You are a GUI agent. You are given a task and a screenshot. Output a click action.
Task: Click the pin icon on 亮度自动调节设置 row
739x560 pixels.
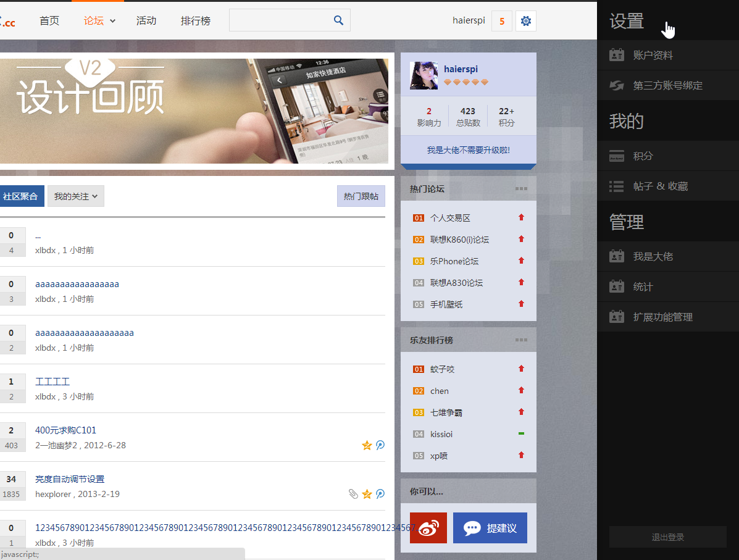380,494
